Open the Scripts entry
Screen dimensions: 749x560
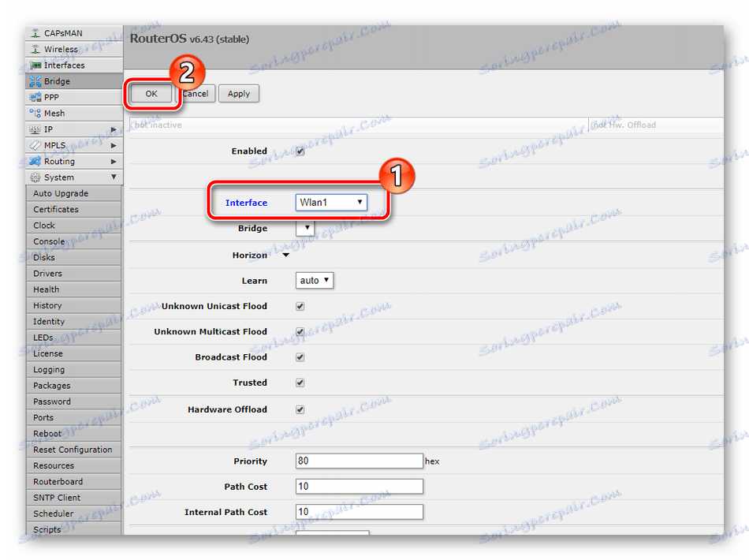73,528
